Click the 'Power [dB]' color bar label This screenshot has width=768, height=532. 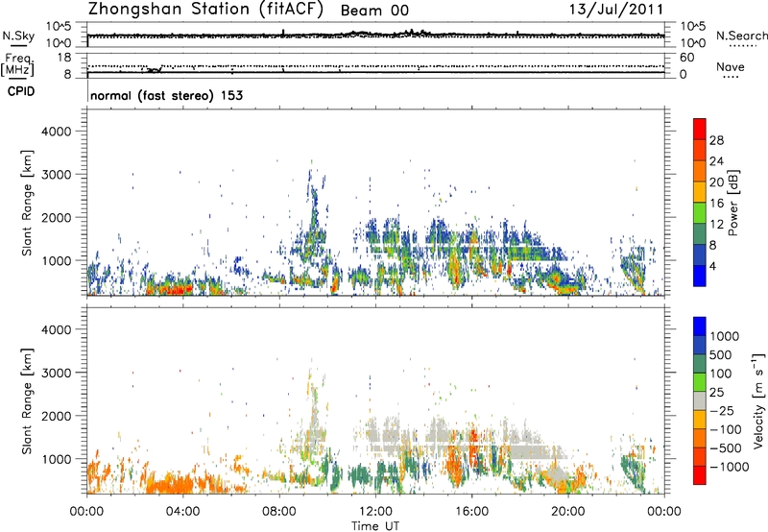[732, 203]
